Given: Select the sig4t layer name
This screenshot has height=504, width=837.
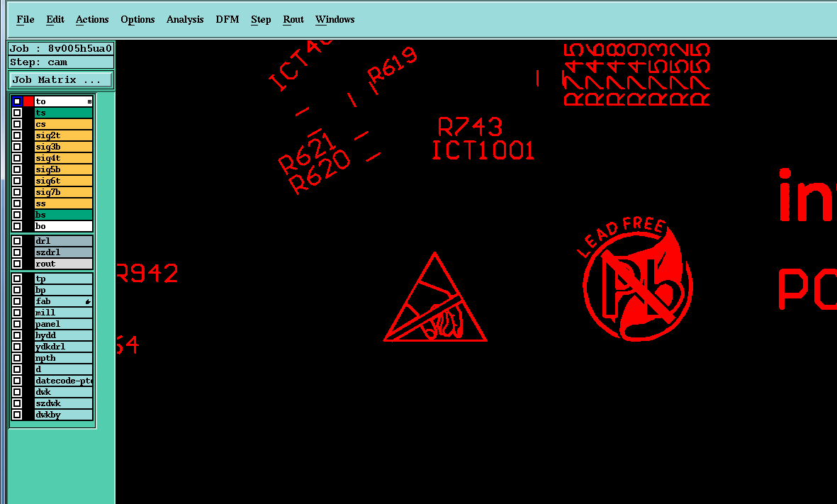Looking at the screenshot, I should tap(64, 158).
